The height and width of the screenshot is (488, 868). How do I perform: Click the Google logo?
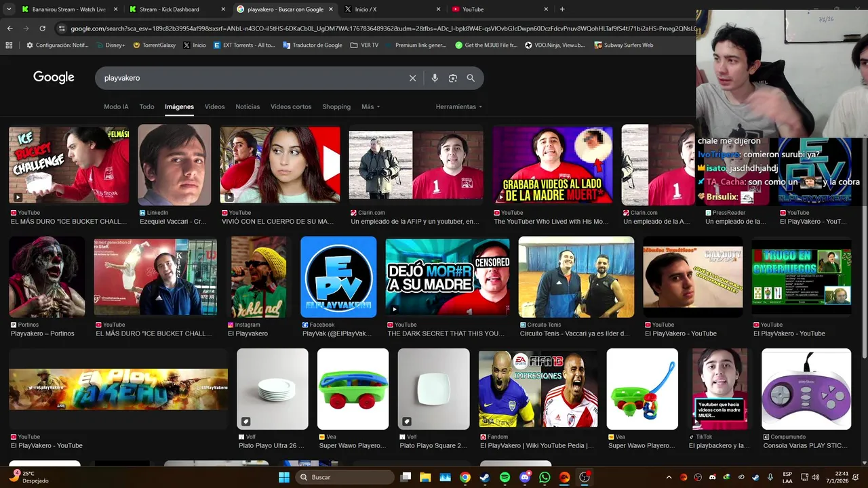point(54,77)
